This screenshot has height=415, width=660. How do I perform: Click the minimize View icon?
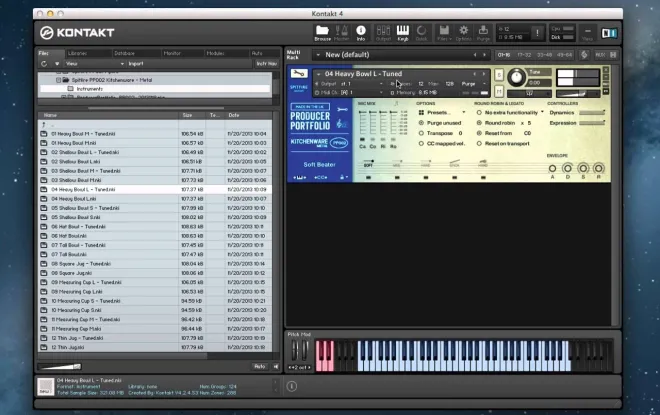point(587,33)
